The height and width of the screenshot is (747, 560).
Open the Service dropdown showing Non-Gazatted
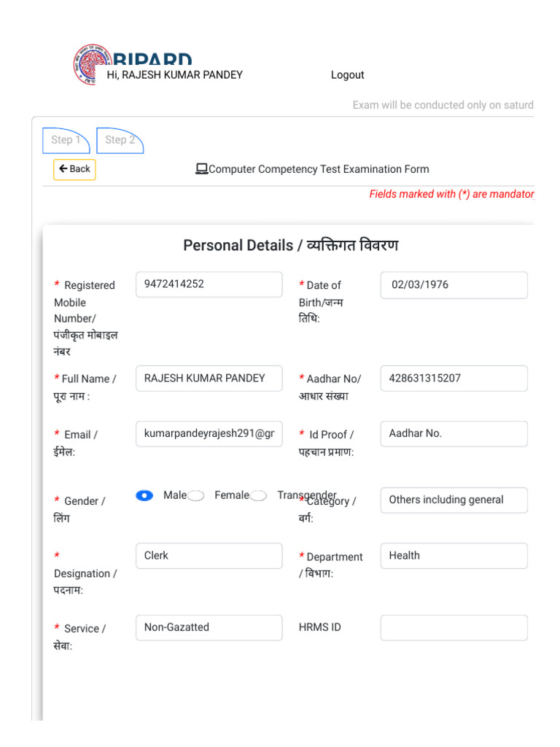(x=209, y=627)
